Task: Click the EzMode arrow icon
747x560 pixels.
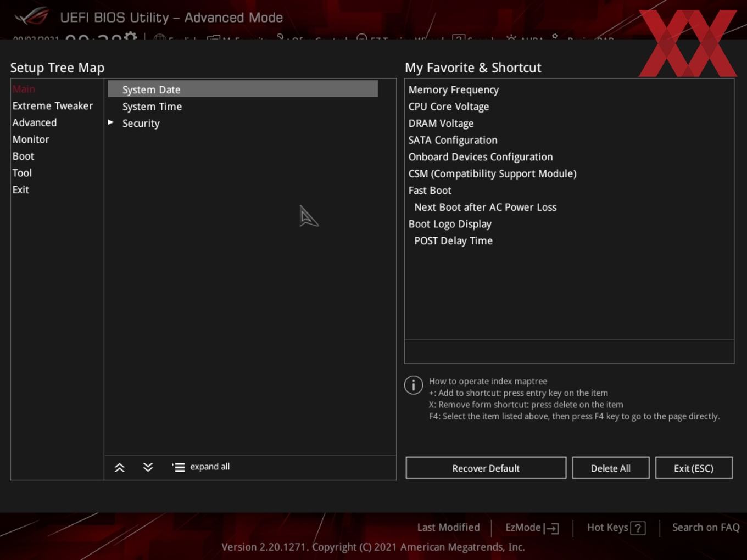Action: [x=551, y=528]
